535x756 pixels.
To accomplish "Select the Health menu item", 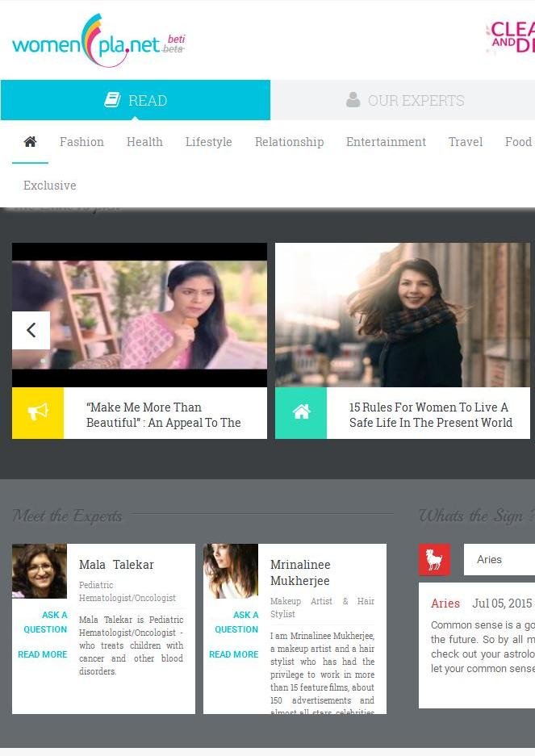I will [x=144, y=142].
